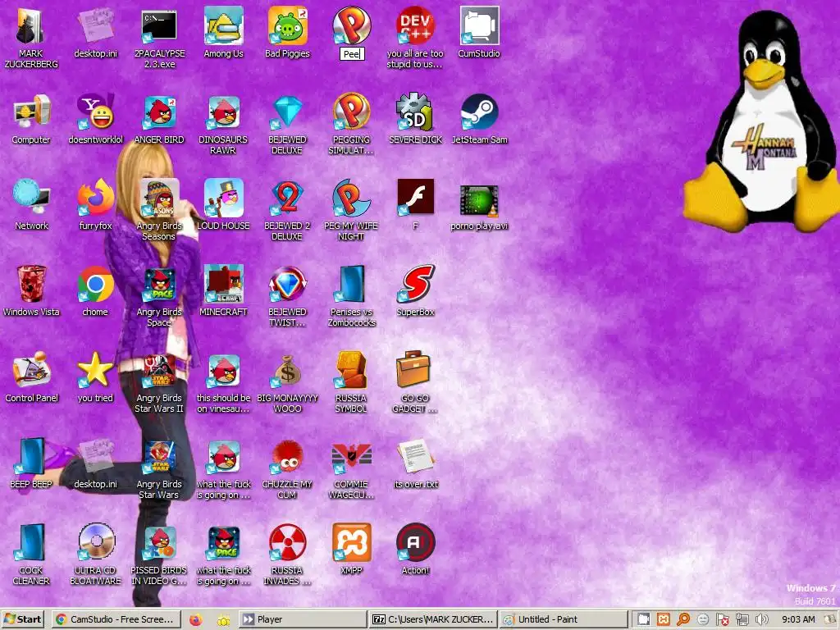840x630 pixels.
Task: Select the its over.txt file
Action: 415,457
